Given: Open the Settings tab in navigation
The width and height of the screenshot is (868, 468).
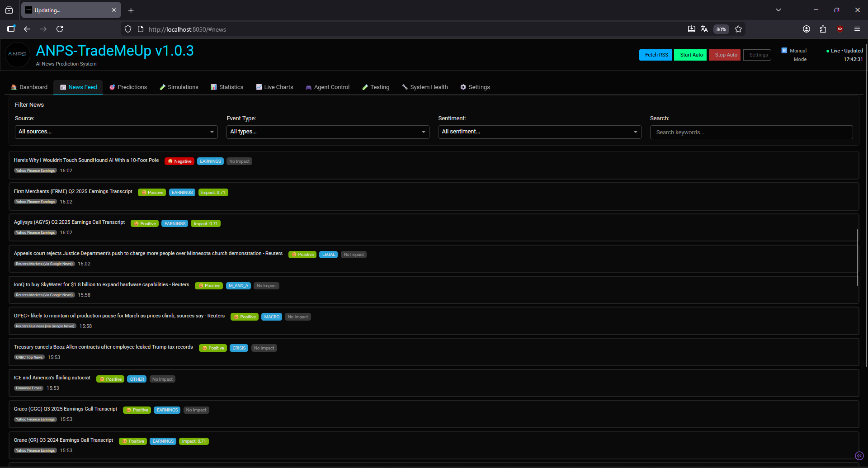Looking at the screenshot, I should click(475, 87).
